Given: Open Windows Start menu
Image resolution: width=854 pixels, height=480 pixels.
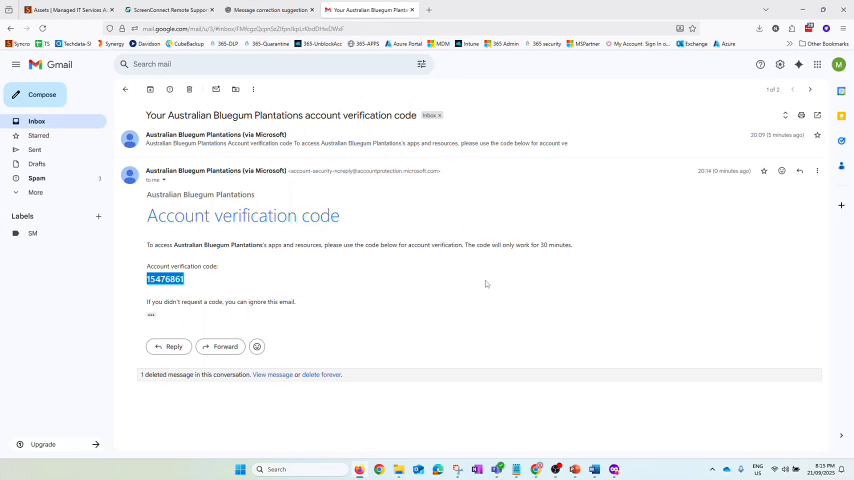Looking at the screenshot, I should [x=240, y=469].
